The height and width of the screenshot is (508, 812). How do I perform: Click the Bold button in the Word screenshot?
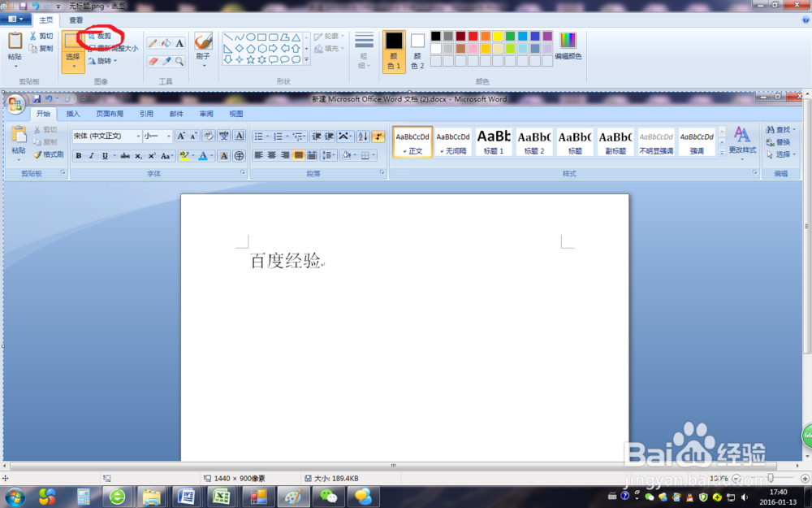pos(79,155)
